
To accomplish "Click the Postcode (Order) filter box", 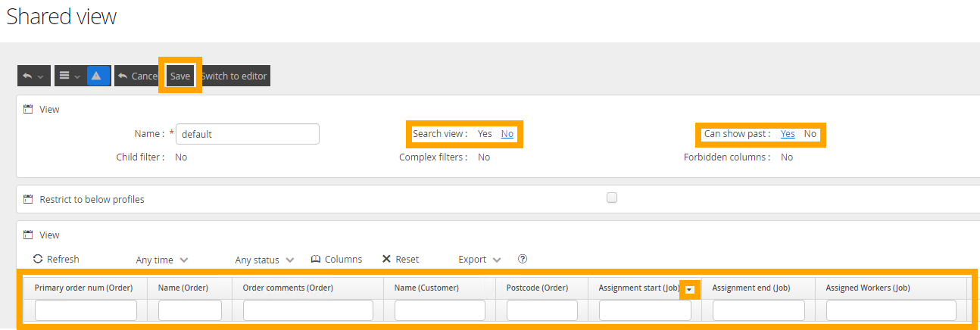I will (541, 310).
